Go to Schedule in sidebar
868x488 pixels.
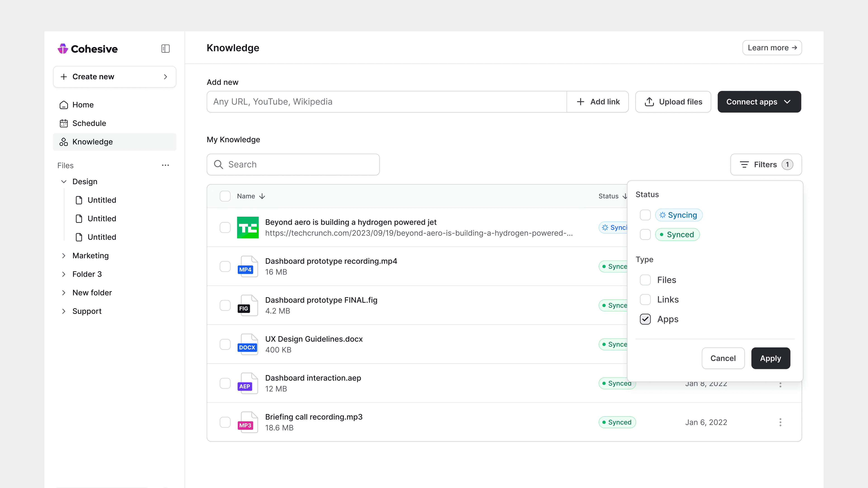pos(89,123)
